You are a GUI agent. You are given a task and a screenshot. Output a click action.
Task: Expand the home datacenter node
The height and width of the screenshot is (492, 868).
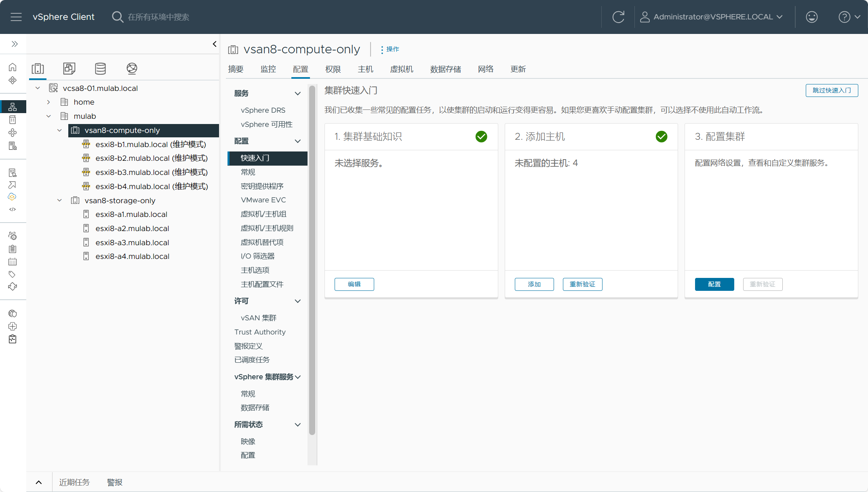48,102
